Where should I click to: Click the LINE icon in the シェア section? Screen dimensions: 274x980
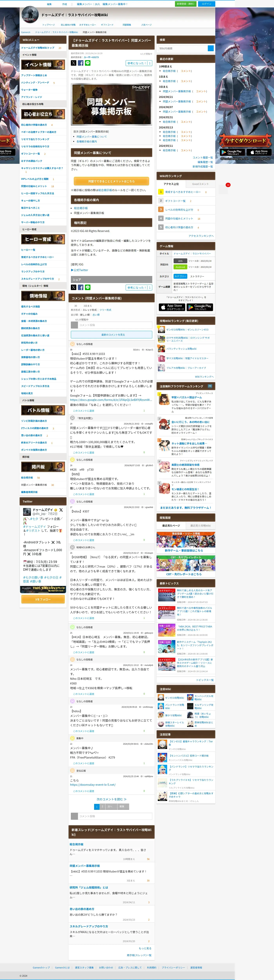pos(88,288)
